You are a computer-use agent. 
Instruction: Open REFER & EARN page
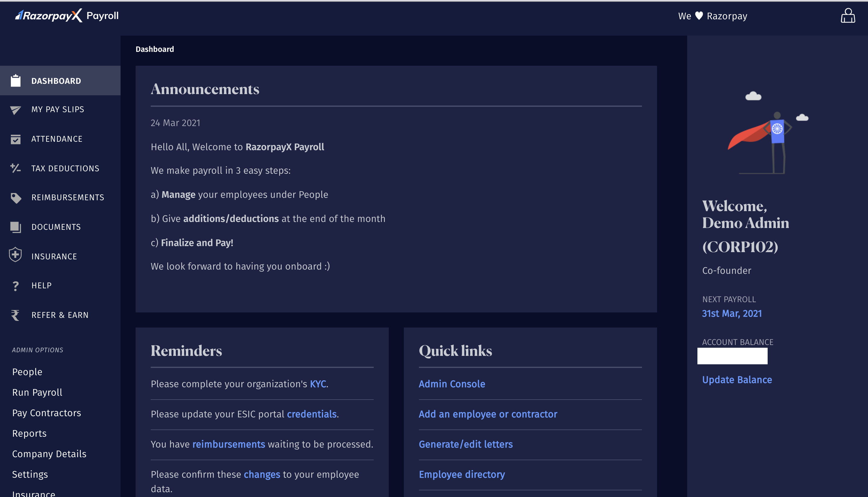pos(60,315)
